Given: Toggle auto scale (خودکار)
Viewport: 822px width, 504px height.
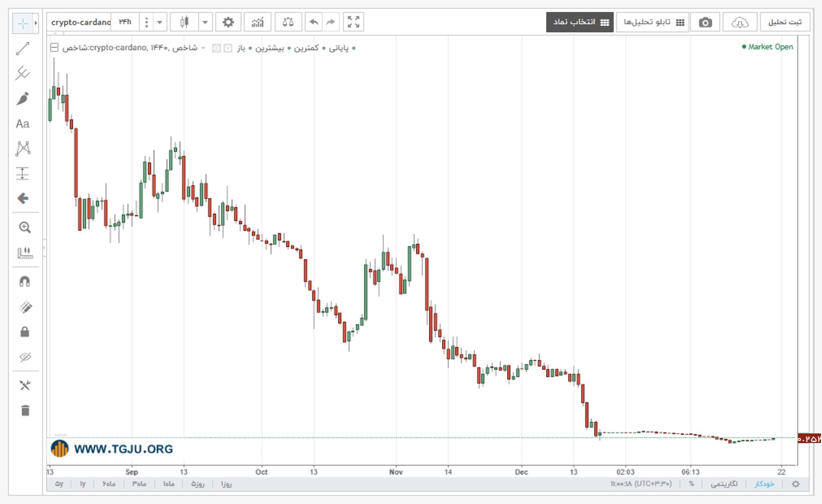Looking at the screenshot, I should pos(764,484).
